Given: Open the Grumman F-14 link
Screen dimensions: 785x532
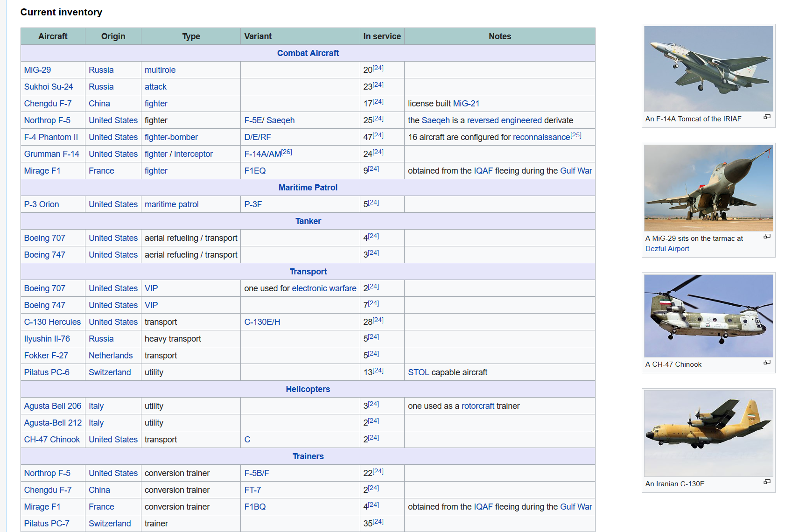Looking at the screenshot, I should 52,154.
